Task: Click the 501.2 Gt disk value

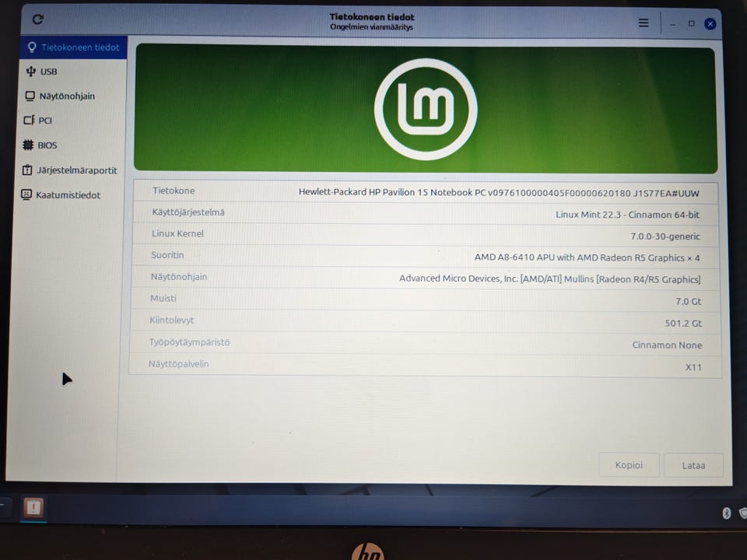Action: pos(683,323)
